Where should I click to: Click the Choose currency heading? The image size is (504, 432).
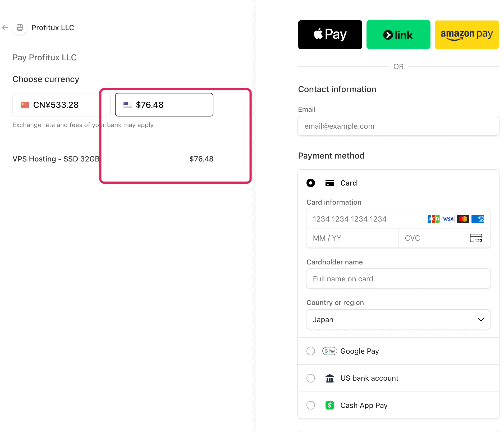46,79
